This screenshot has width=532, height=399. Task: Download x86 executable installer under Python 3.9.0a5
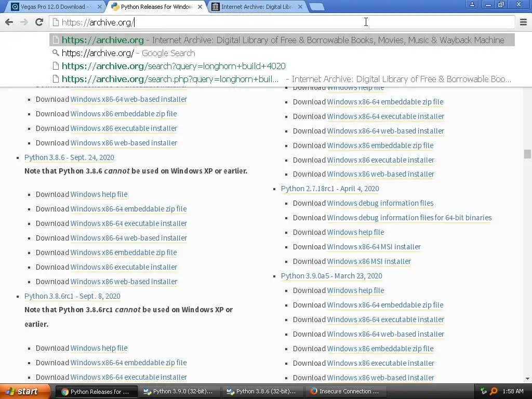click(381, 363)
